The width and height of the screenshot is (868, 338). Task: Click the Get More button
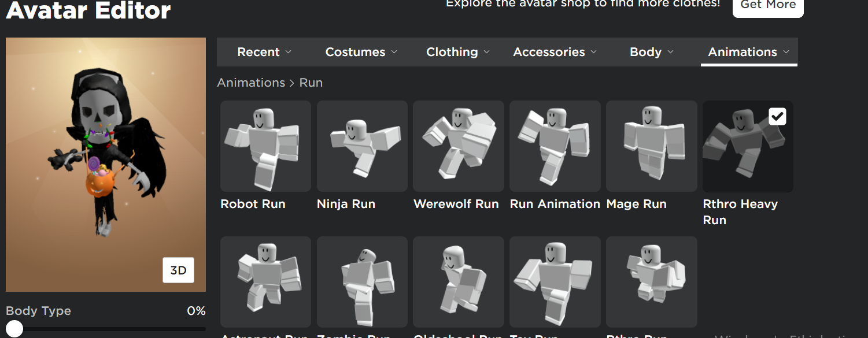coord(768,5)
